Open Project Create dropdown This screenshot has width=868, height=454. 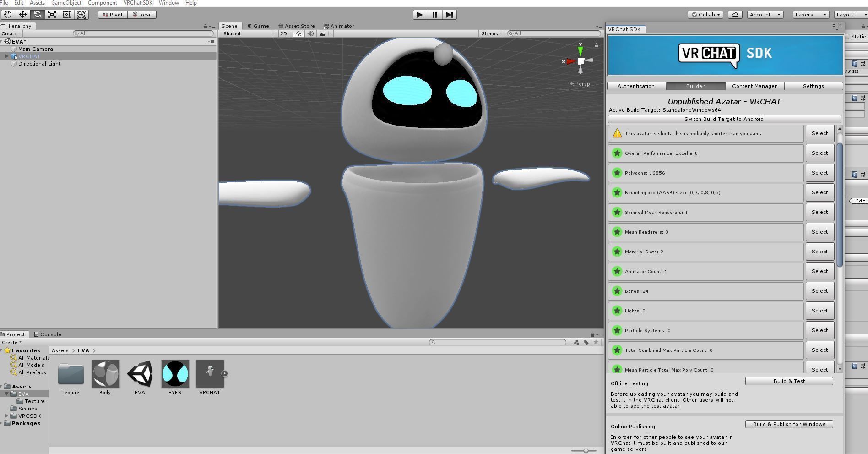tap(11, 342)
